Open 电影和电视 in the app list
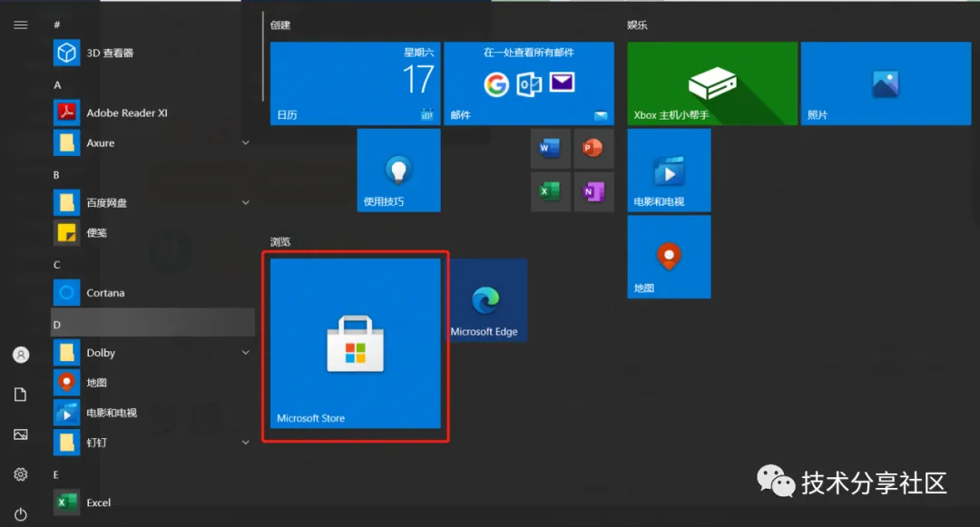This screenshot has width=980, height=527. (x=153, y=413)
